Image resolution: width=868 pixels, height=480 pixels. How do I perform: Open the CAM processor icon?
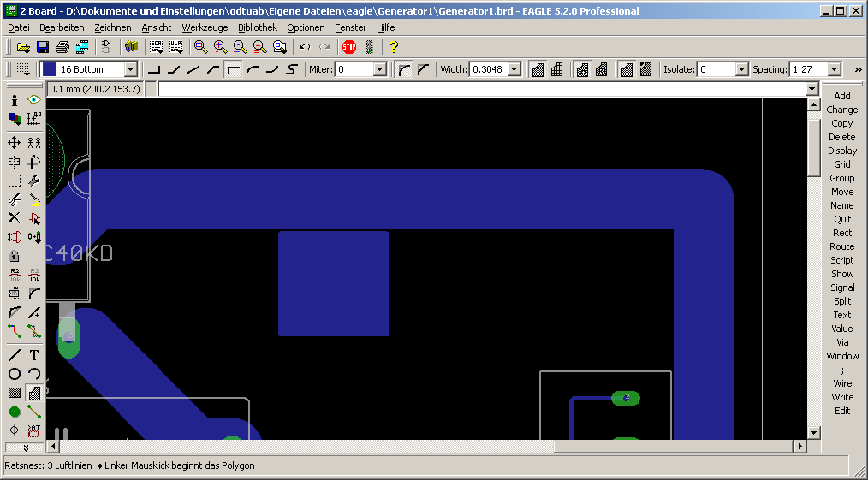(x=82, y=47)
